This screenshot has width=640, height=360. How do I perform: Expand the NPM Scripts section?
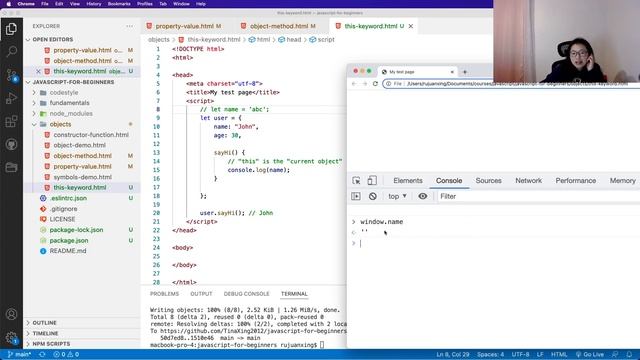pos(51,344)
